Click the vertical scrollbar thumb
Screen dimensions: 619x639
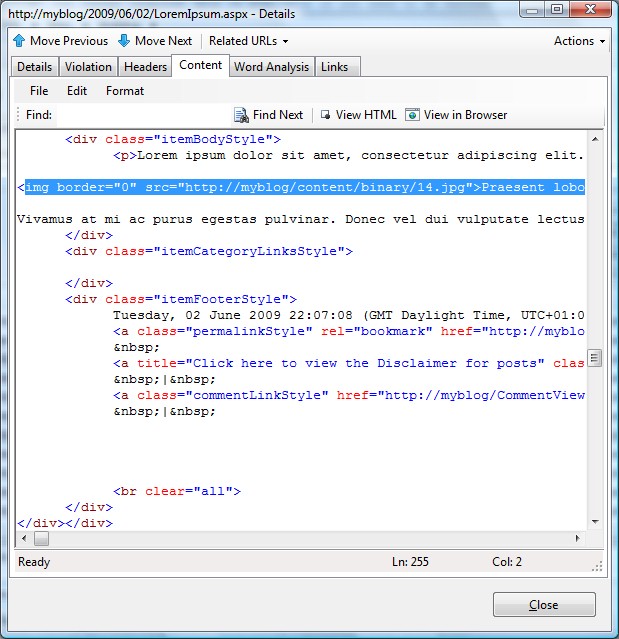click(x=595, y=358)
